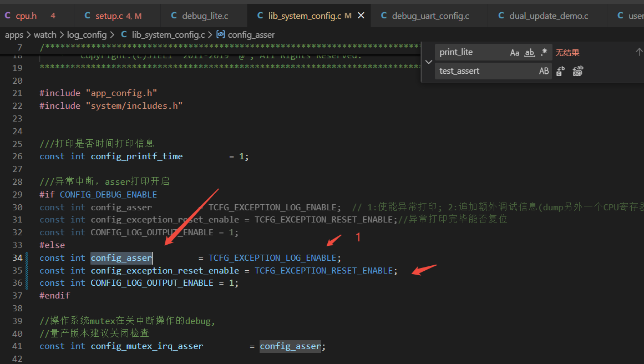Close the lib_system_config.c tab

click(361, 16)
